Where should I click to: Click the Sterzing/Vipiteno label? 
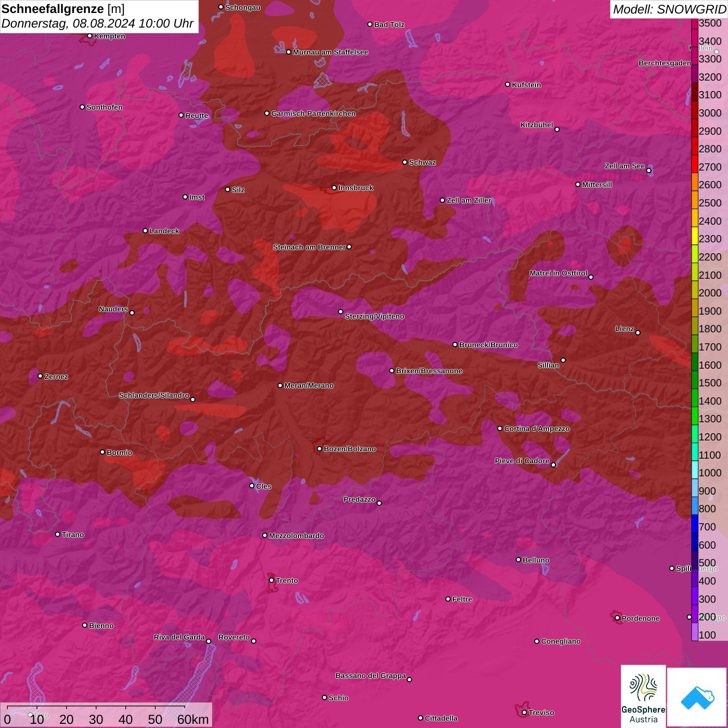click(374, 316)
